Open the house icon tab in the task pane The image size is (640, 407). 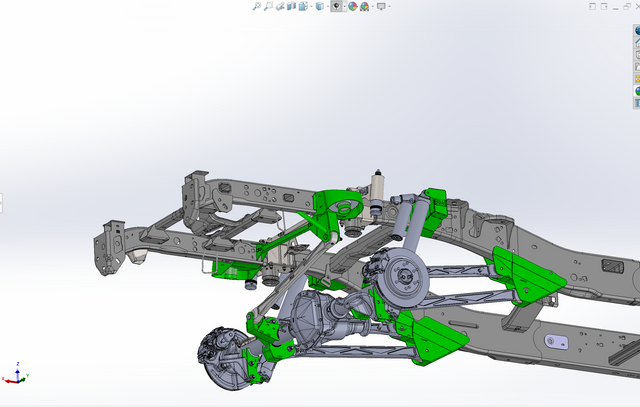point(637,42)
